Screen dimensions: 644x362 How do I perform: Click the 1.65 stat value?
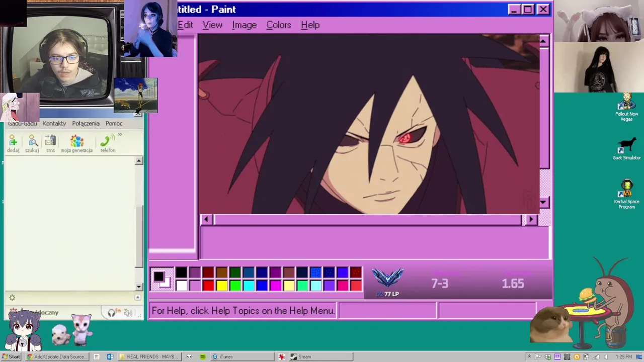(x=513, y=284)
